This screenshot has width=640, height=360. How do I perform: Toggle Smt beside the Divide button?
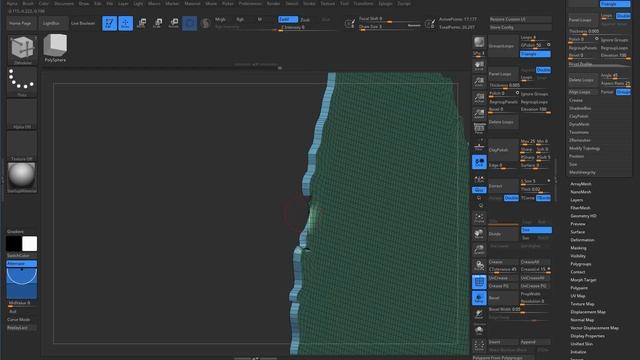click(536, 230)
